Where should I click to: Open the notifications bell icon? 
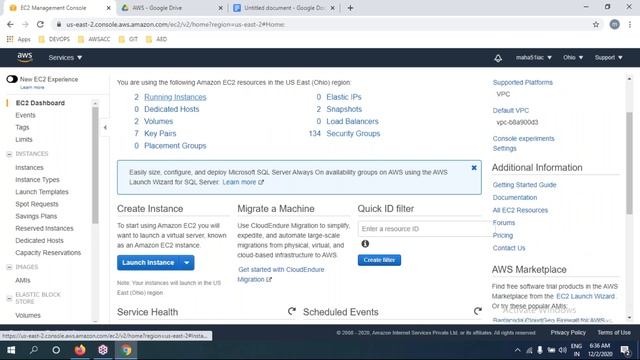pos(498,58)
